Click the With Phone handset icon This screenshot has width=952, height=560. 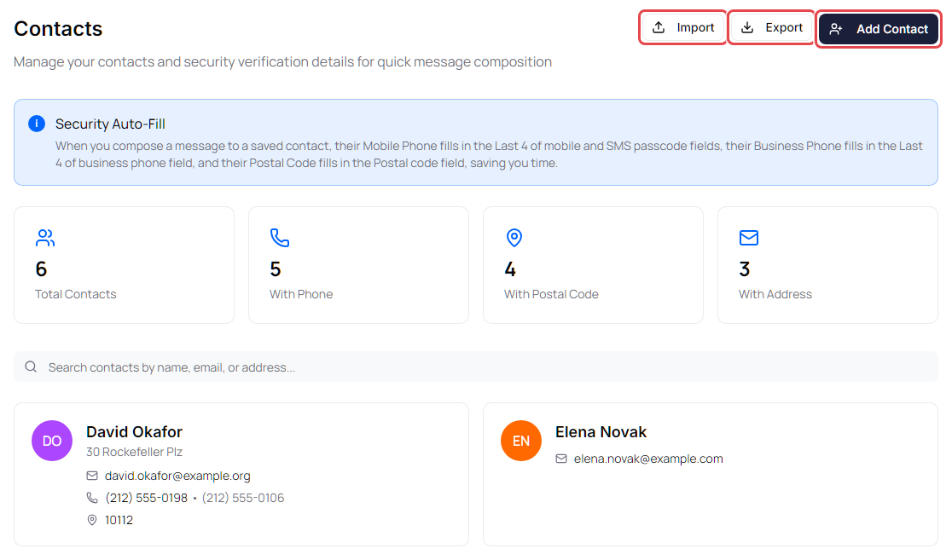[279, 238]
